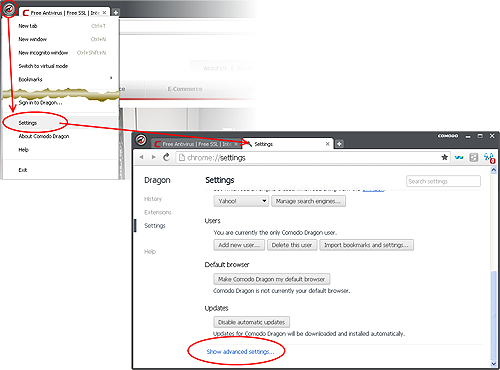500x370 pixels.
Task: Choose Exit from the Dragon menu
Action: pyautogui.click(x=61, y=170)
